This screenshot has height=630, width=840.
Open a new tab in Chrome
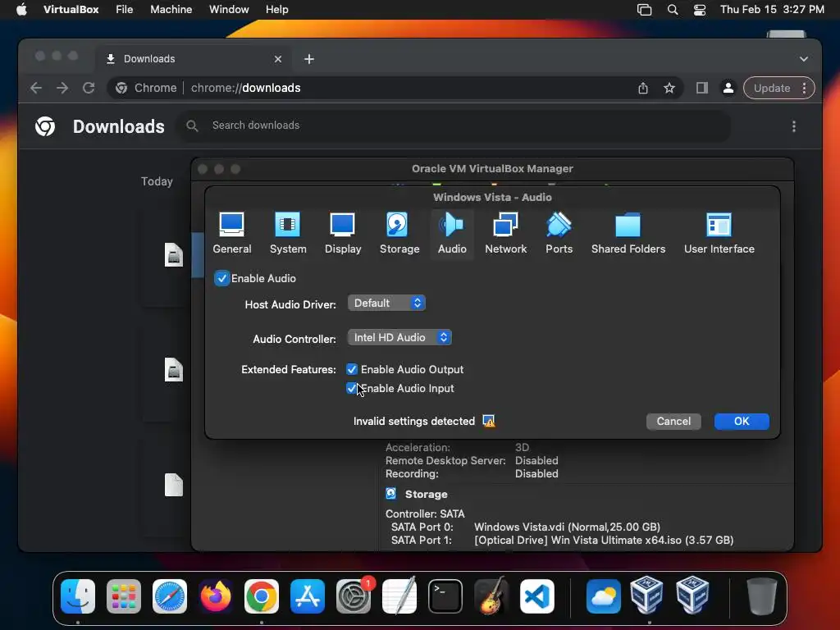(309, 59)
